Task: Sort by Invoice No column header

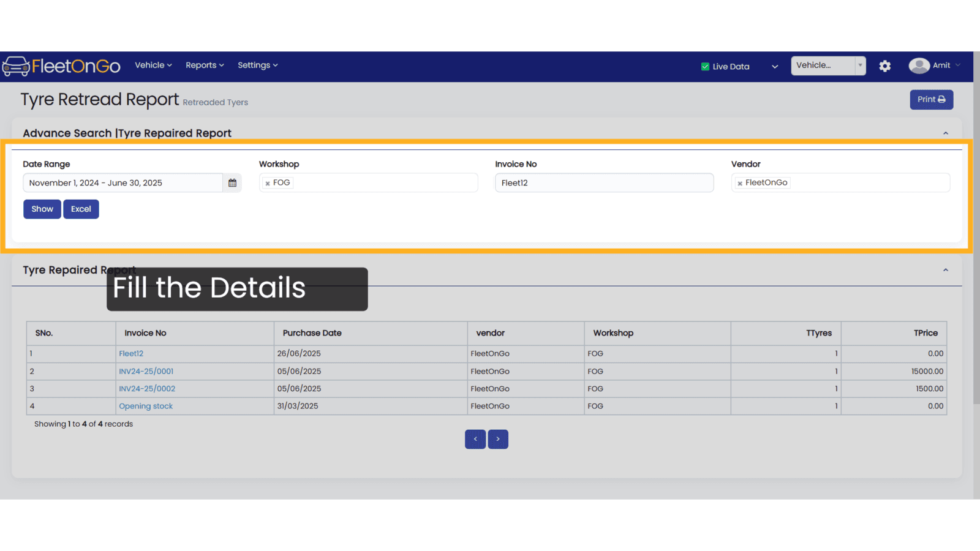Action: [195, 334]
